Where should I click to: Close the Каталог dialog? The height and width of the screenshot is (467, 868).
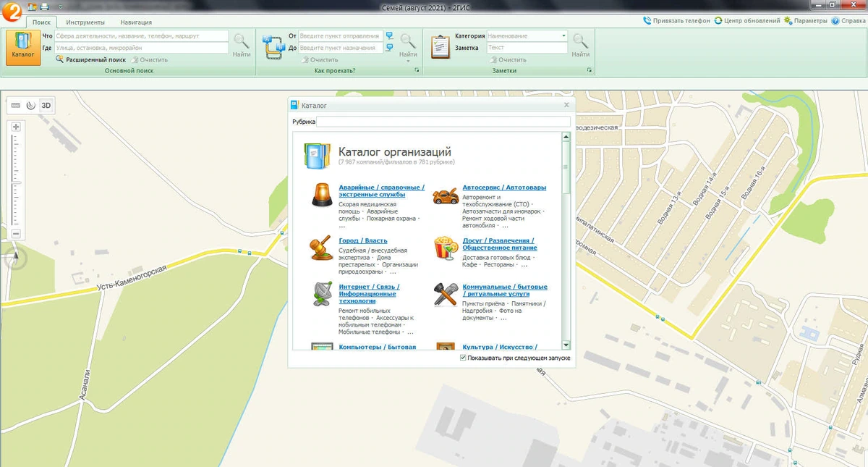coord(566,105)
